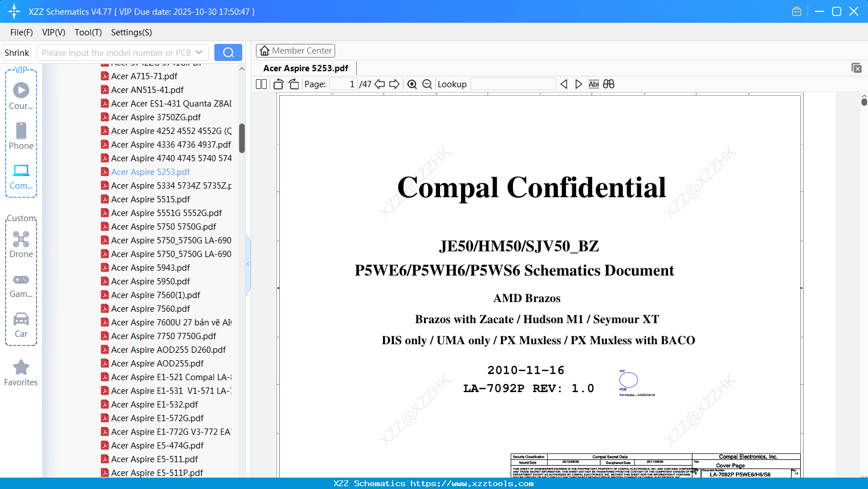Open Acer Aspire AOD255.pdf
868x489 pixels.
point(157,363)
